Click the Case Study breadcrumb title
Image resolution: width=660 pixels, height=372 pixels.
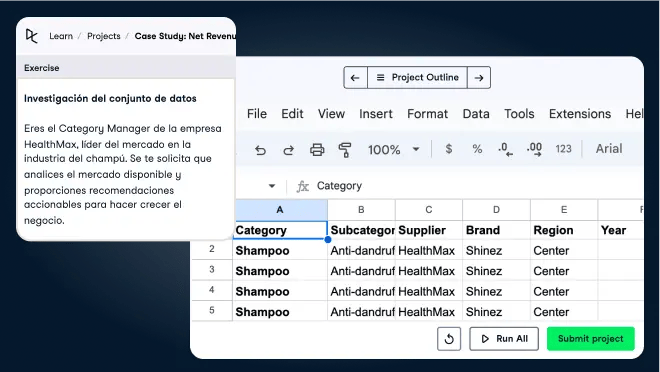coord(185,36)
